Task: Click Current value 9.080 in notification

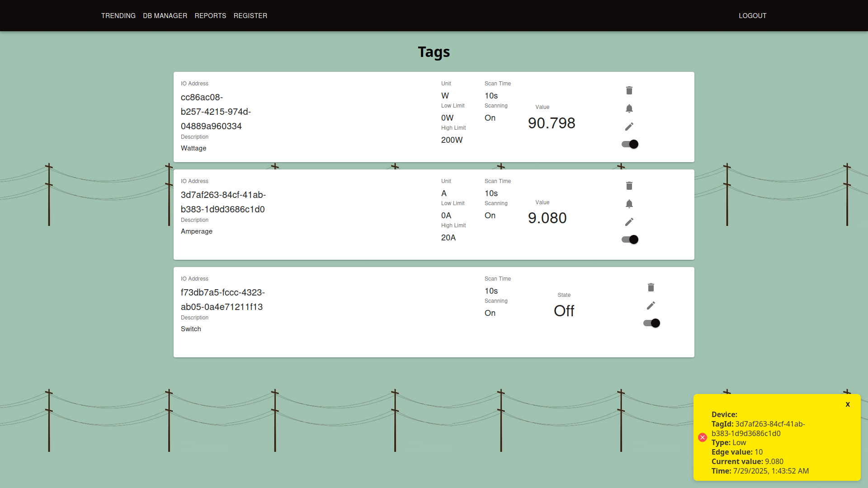Action: tap(747, 461)
